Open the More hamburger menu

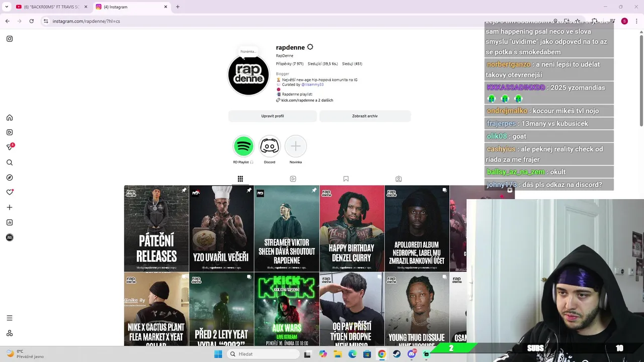coord(10,318)
